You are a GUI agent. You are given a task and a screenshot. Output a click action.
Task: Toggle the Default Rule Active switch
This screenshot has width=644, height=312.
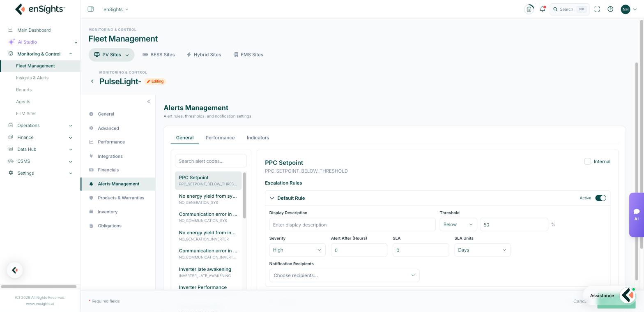600,198
